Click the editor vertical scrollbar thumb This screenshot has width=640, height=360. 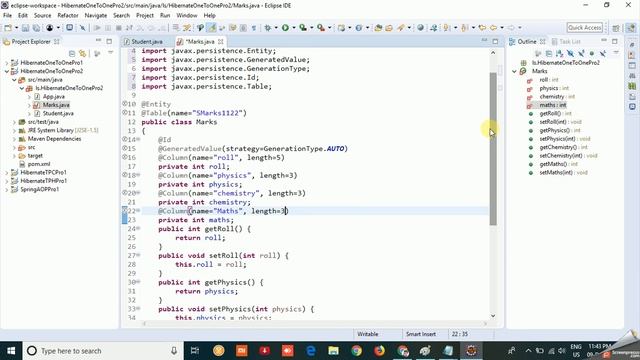(x=493, y=149)
